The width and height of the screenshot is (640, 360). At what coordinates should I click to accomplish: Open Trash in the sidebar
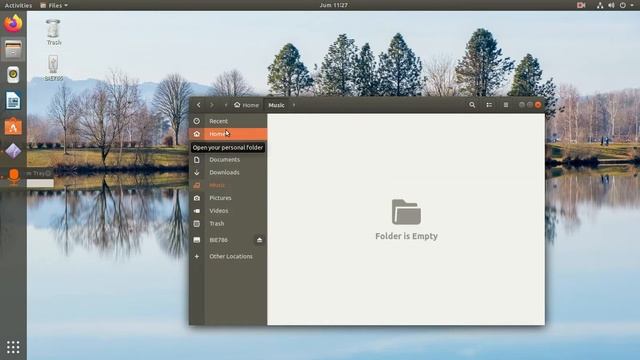click(x=228, y=224)
